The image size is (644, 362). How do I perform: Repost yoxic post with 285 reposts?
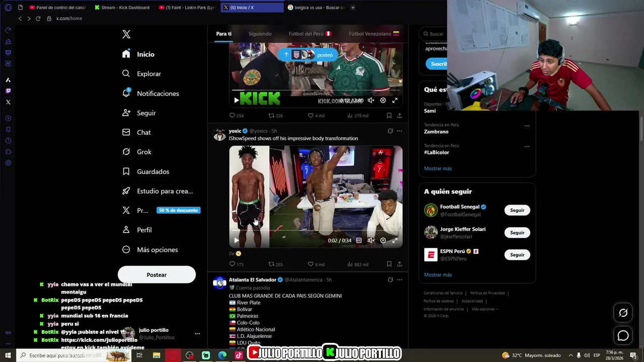(x=276, y=264)
